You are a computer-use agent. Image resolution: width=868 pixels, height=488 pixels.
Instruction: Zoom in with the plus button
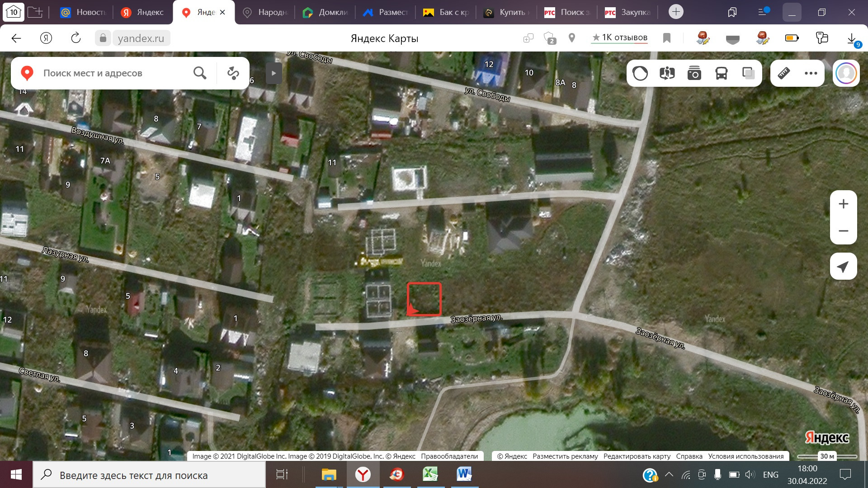[843, 204]
